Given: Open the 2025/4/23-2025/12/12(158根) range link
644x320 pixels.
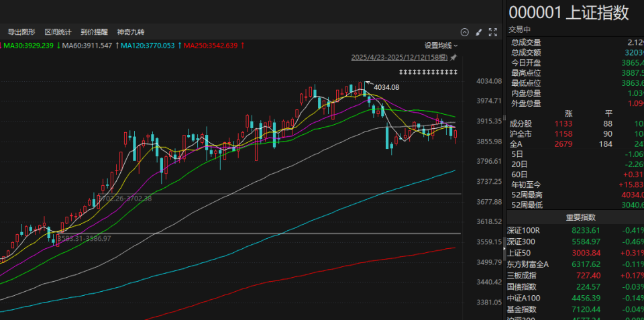Looking at the screenshot, I should point(400,58).
